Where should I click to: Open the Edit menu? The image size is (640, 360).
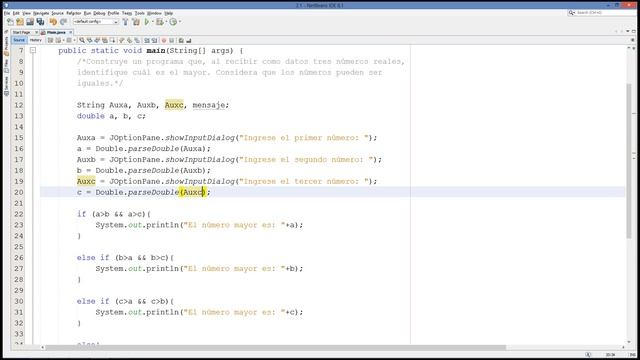pyautogui.click(x=16, y=13)
